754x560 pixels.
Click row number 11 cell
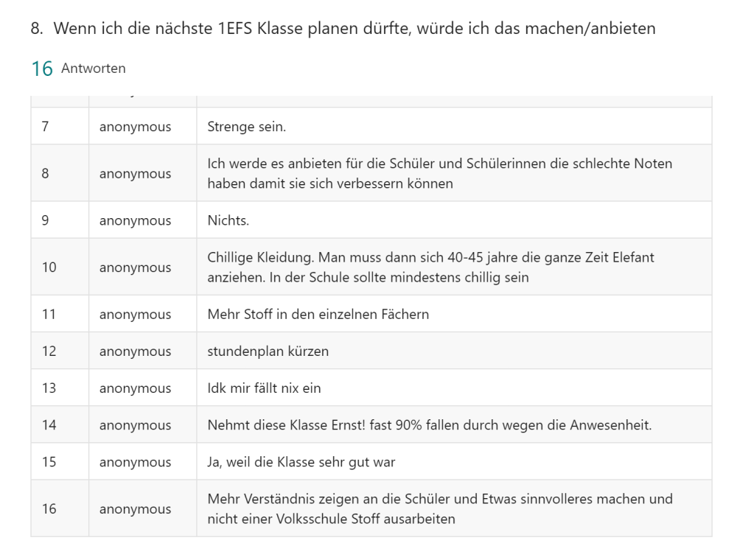coord(49,314)
